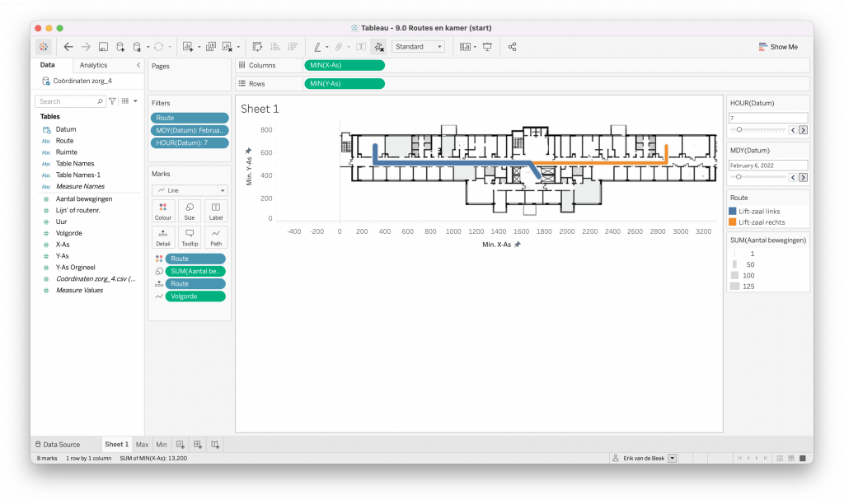Click the Swap rows and columns icon
The image size is (844, 504).
click(x=257, y=47)
